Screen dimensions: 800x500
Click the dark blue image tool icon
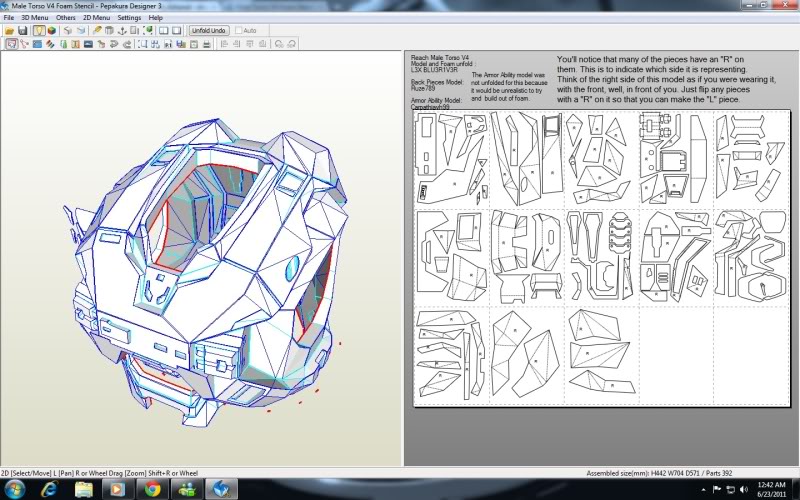click(x=88, y=44)
